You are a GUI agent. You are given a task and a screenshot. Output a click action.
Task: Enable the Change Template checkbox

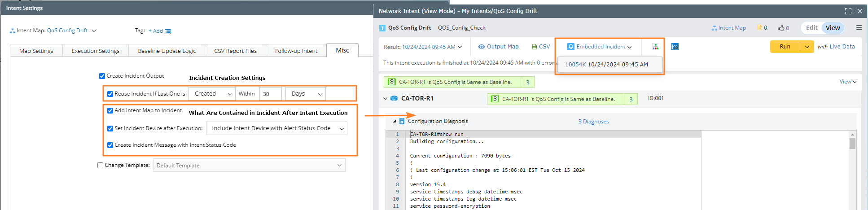101,165
